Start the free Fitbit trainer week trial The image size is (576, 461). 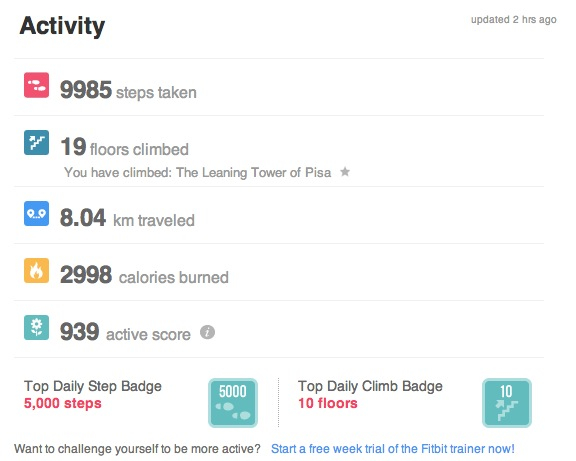[393, 449]
